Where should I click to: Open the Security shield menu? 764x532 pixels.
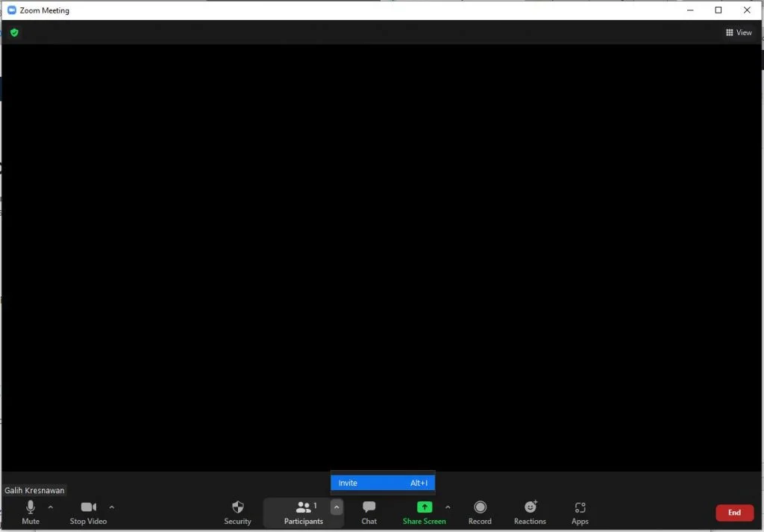(237, 512)
